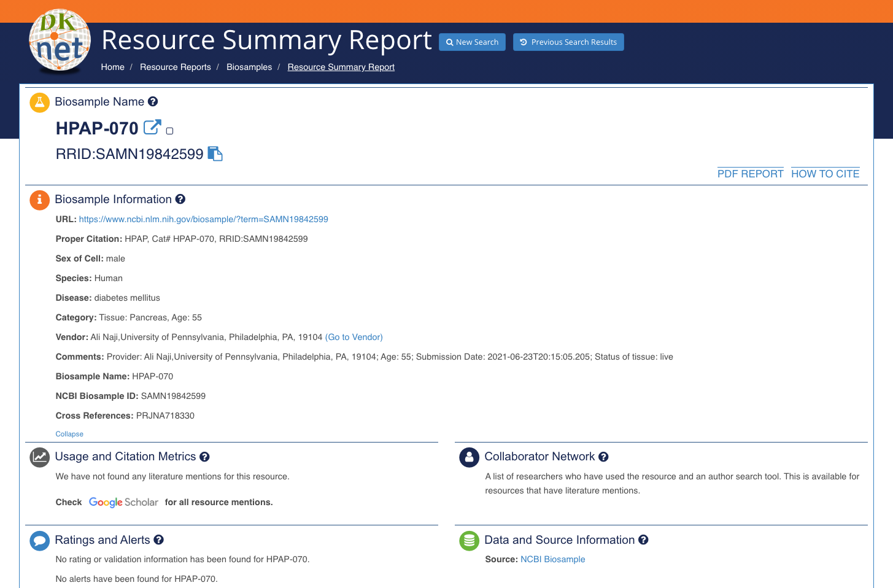The image size is (893, 588).
Task: Open the Biosamples breadcrumb
Action: [x=249, y=67]
